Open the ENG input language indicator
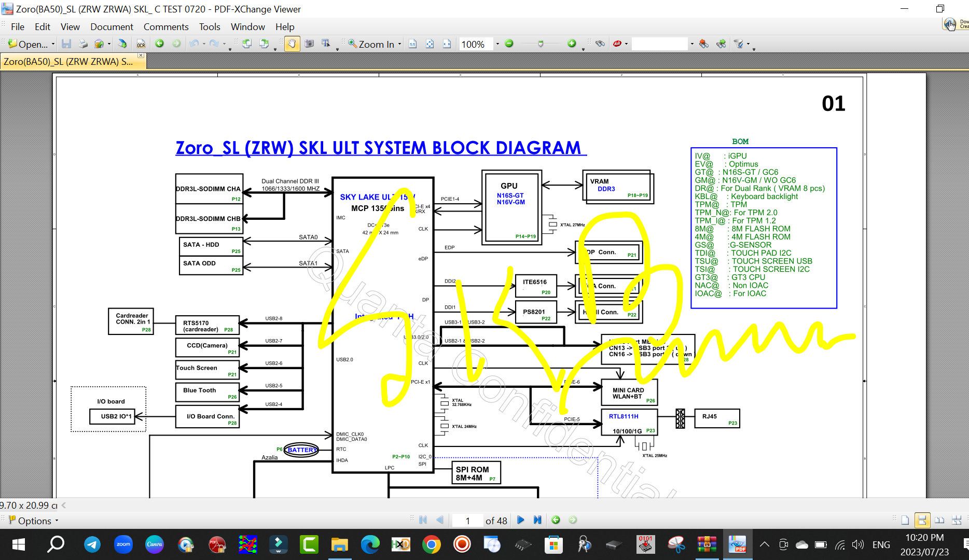Viewport: 969px width, 560px height. (881, 544)
